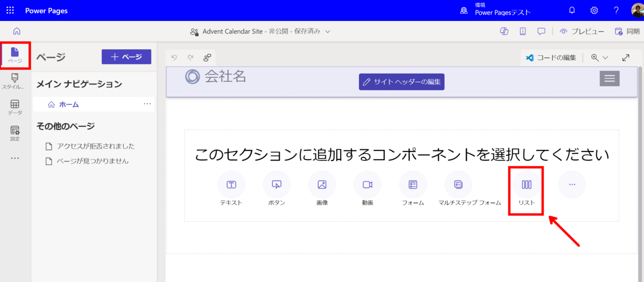Add a リスト component

click(x=526, y=189)
